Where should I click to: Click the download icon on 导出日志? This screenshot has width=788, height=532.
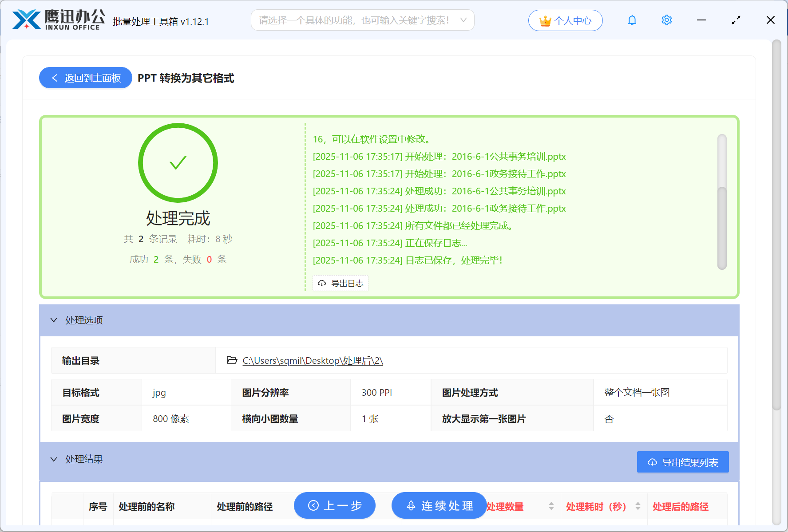point(322,283)
